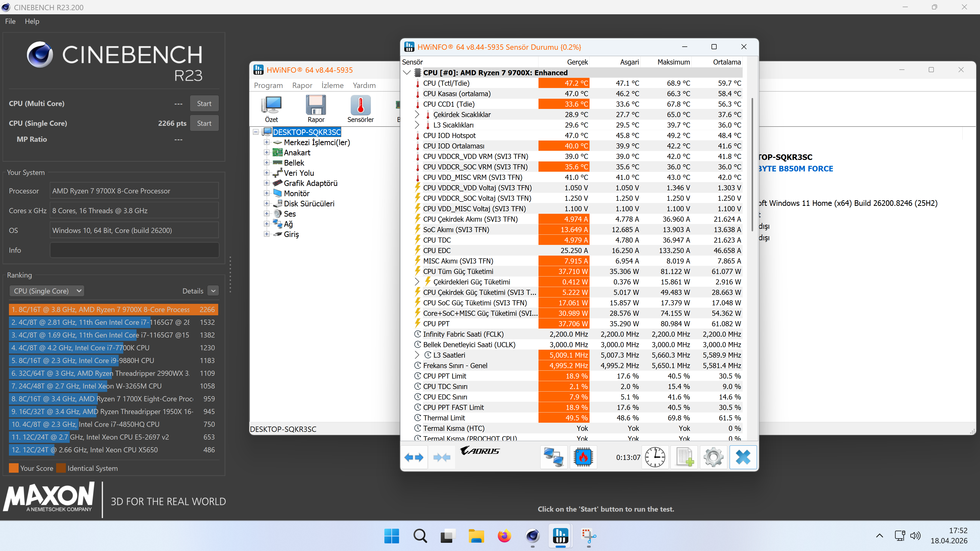This screenshot has height=551, width=980.
Task: Expand Çekirdekleri Güç Tüketimi row
Action: [417, 282]
